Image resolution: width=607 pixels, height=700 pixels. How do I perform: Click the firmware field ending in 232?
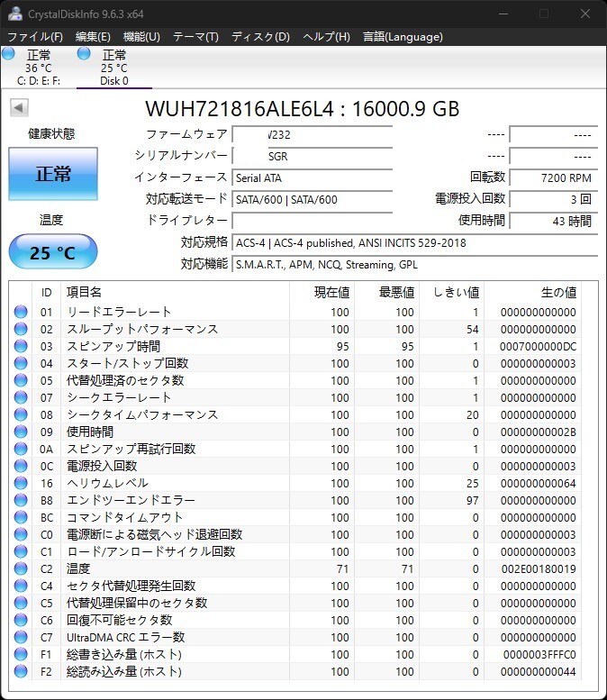click(x=313, y=134)
